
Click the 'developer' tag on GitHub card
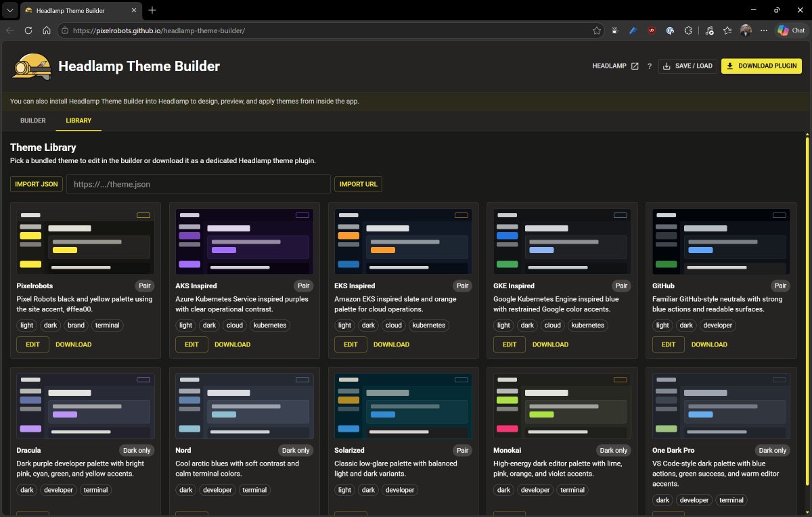(x=718, y=325)
